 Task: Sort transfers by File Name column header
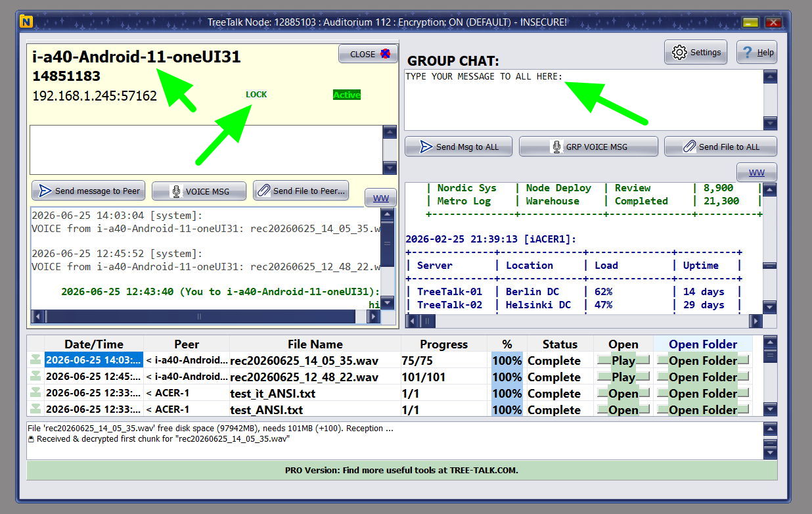[315, 344]
